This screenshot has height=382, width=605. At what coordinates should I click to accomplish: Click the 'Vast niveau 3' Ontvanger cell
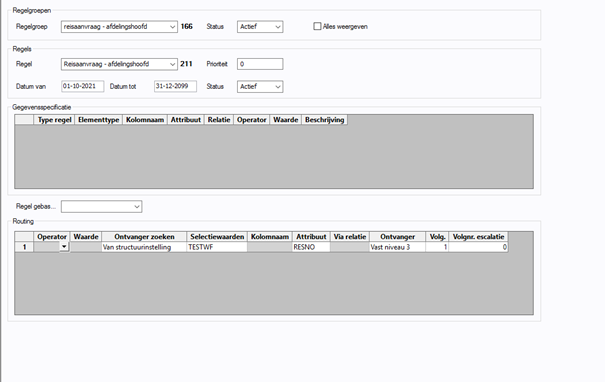coord(397,247)
